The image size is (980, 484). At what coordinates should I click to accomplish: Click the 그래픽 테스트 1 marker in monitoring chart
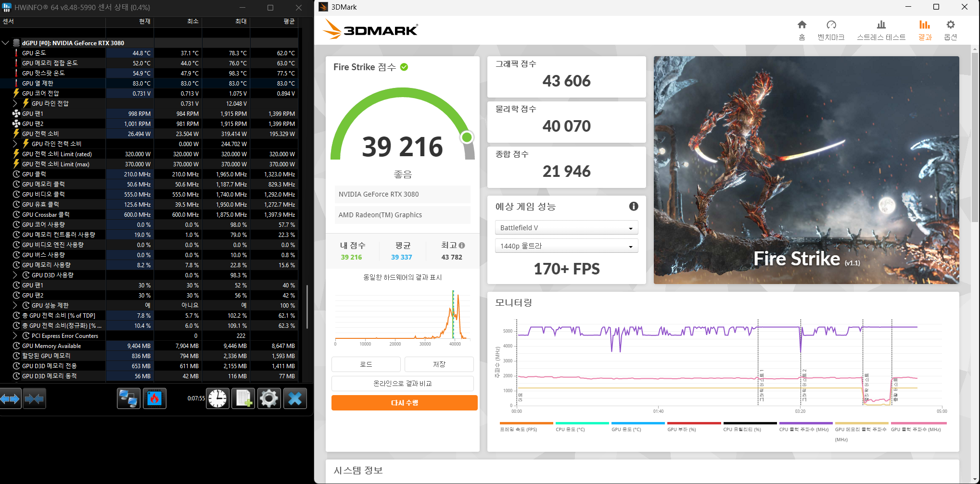pyautogui.click(x=762, y=385)
